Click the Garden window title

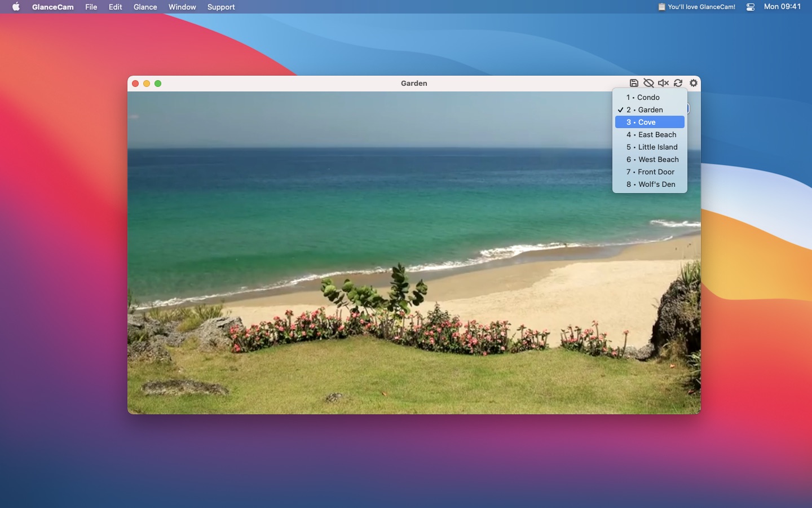(414, 83)
